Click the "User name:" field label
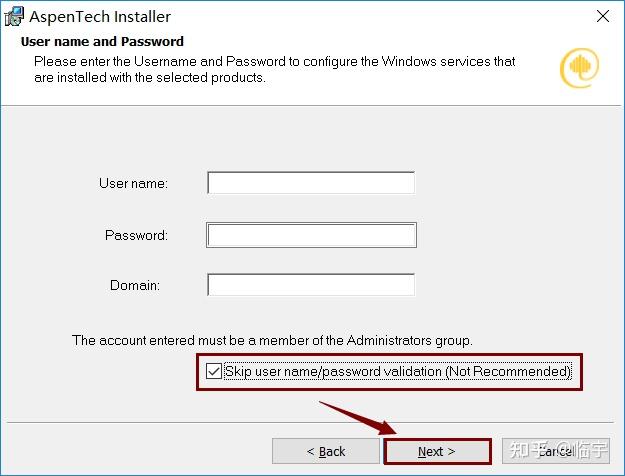 (x=133, y=183)
